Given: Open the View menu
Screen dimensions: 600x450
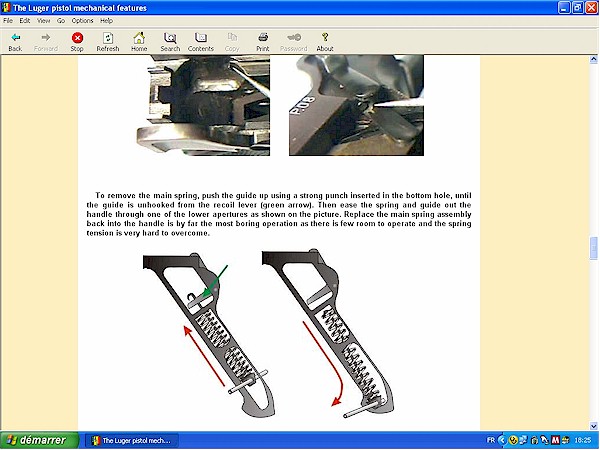Looking at the screenshot, I should 44,21.
